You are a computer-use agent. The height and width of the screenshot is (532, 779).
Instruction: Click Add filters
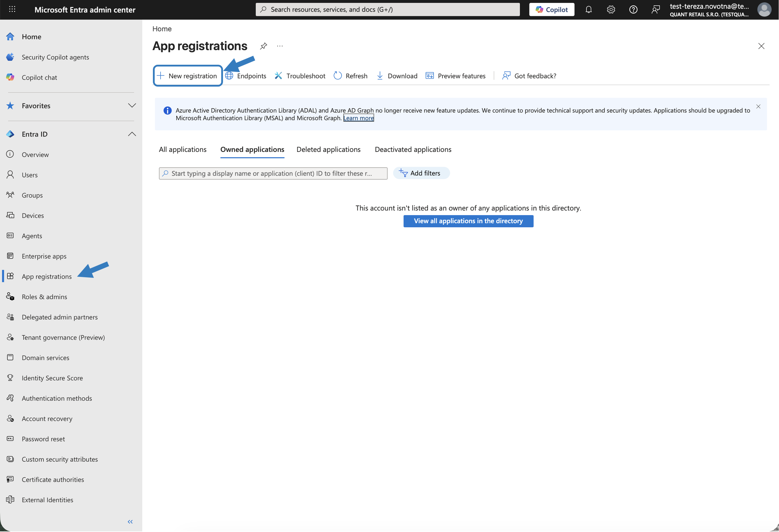click(x=421, y=173)
